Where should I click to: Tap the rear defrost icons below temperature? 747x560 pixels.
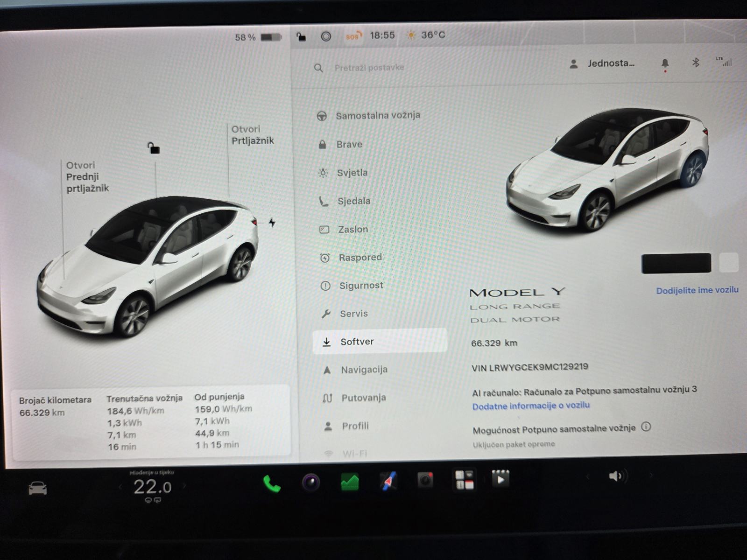pyautogui.click(x=153, y=500)
